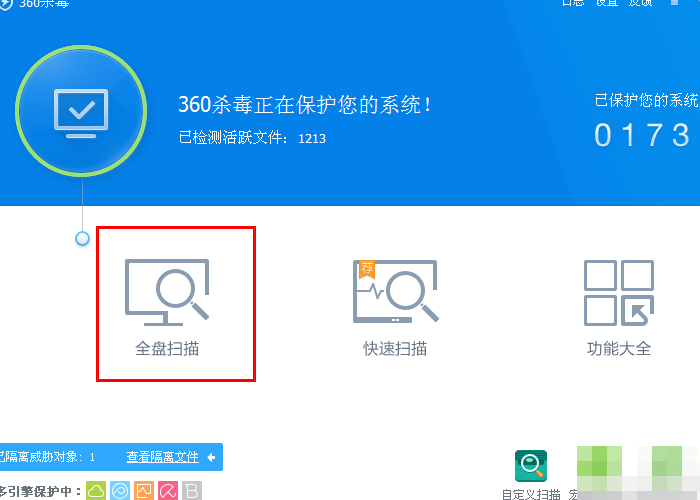Select the orange QVM engine icon
The image size is (700, 500).
coord(144,491)
